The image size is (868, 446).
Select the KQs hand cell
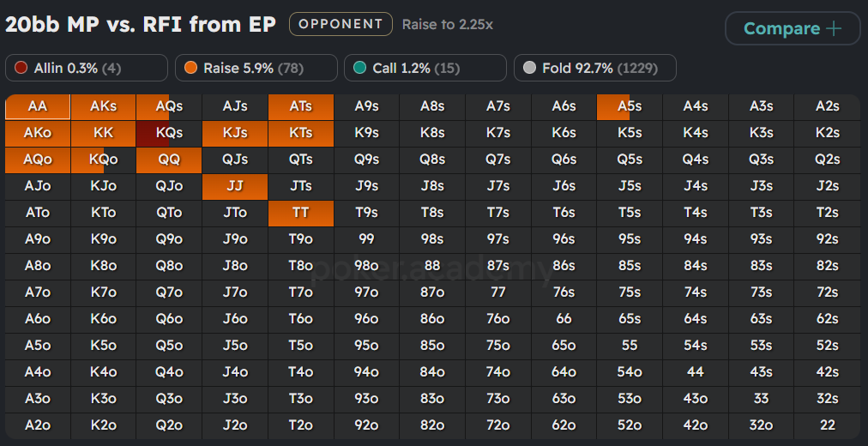pyautogui.click(x=169, y=133)
